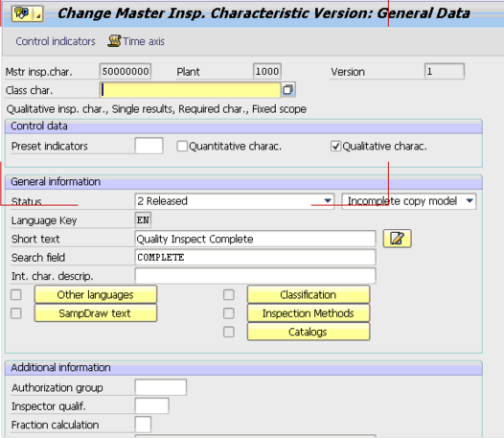This screenshot has height=438, width=504.
Task: Click the Other languages button
Action: (96, 294)
